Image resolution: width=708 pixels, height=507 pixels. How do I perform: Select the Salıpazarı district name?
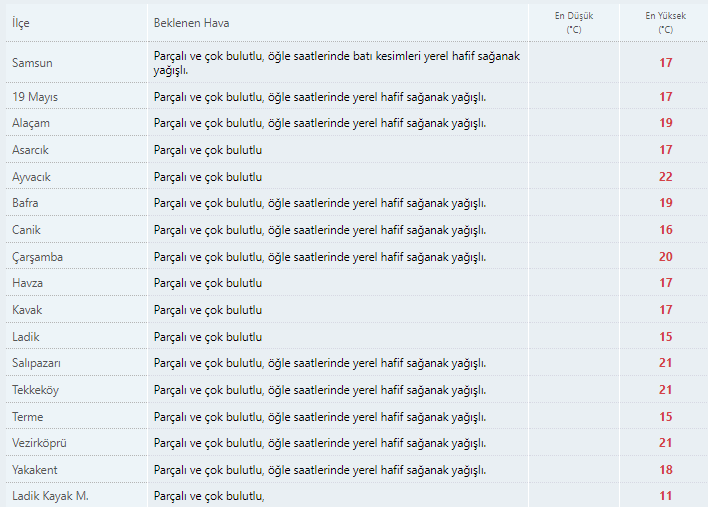click(x=36, y=363)
